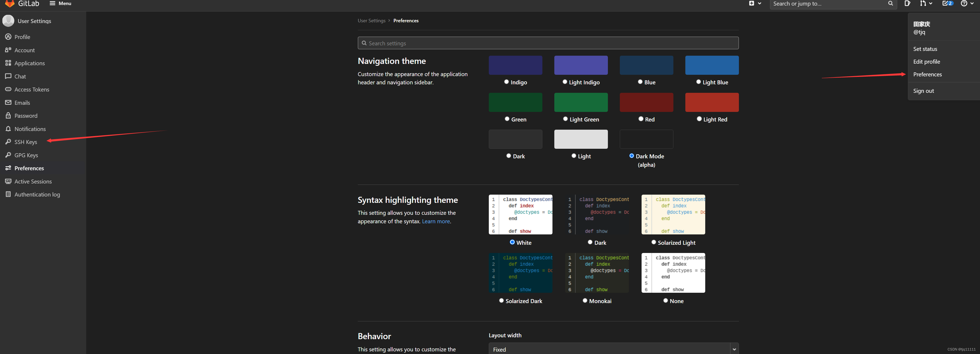Screen dimensions: 980x354
Task: Expand the merge requests dropdown chevron
Action: (931, 3)
